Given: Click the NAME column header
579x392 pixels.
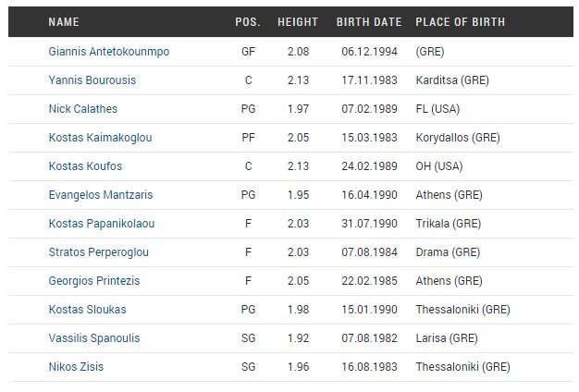Looking at the screenshot, I should point(64,22).
